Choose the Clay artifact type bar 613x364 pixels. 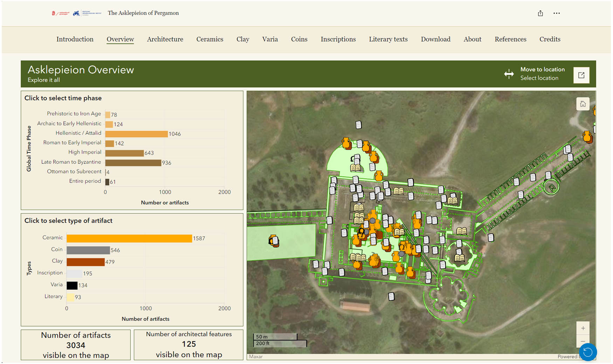click(85, 262)
